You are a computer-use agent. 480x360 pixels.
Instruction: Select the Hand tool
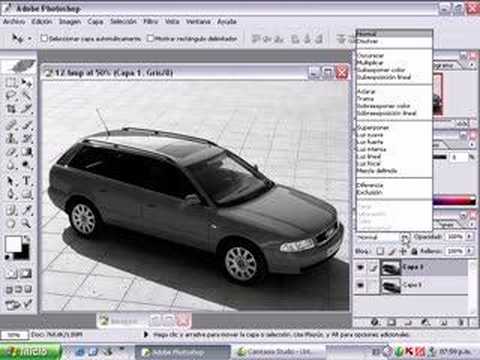(11, 223)
